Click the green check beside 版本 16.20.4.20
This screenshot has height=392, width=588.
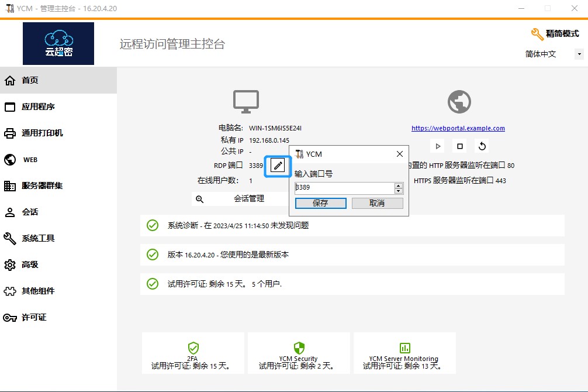coord(152,255)
